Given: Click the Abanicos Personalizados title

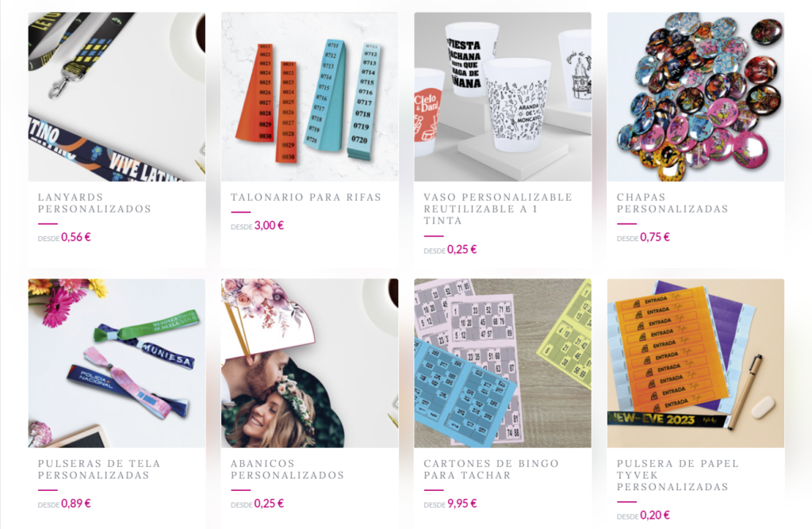Looking at the screenshot, I should (287, 470).
